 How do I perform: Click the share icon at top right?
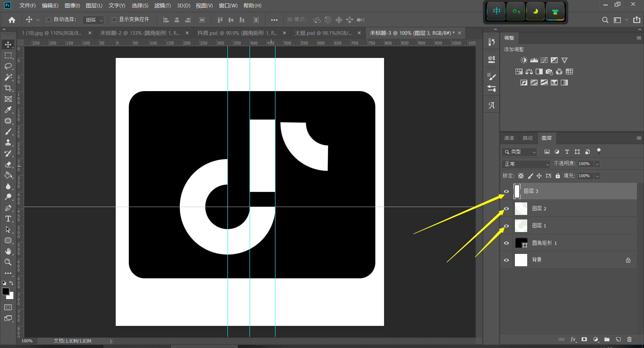pos(637,20)
